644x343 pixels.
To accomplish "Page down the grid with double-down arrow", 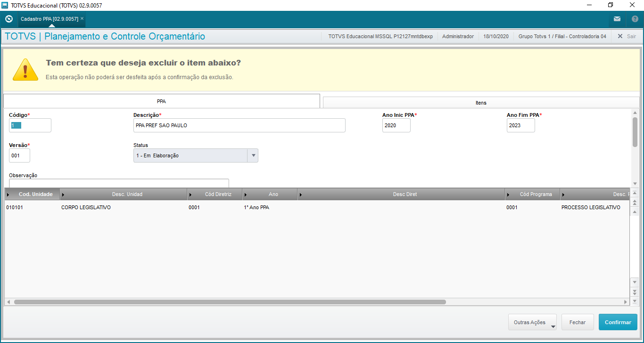I will tap(635, 292).
